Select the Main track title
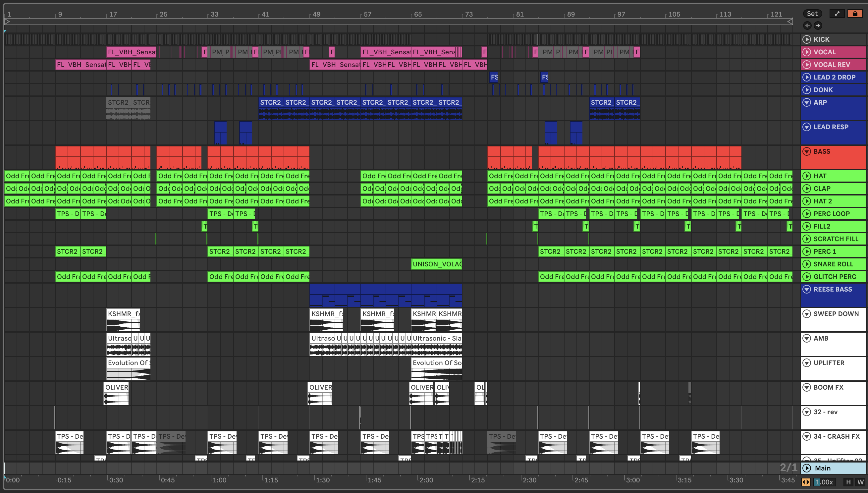This screenshot has width=868, height=493. pyautogui.click(x=823, y=468)
